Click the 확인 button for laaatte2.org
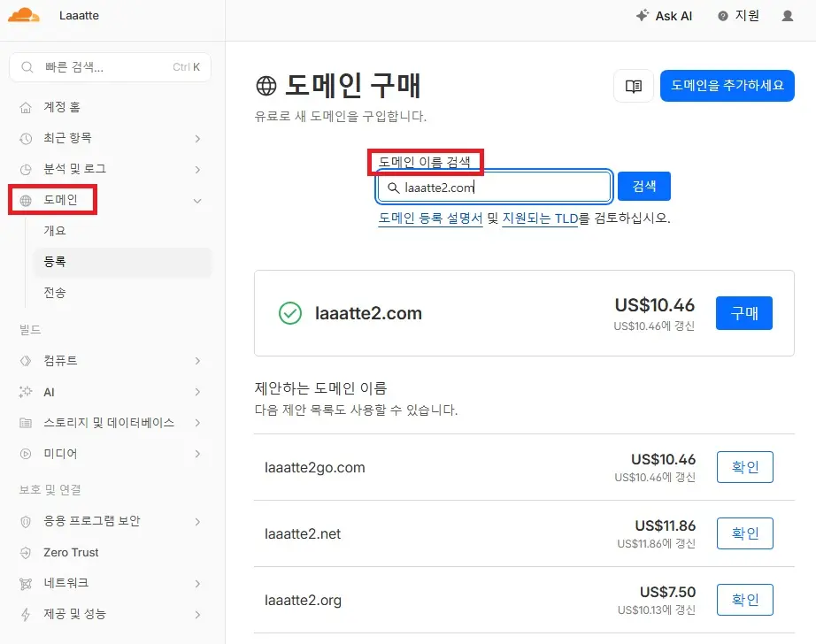The image size is (816, 644). coord(744,600)
